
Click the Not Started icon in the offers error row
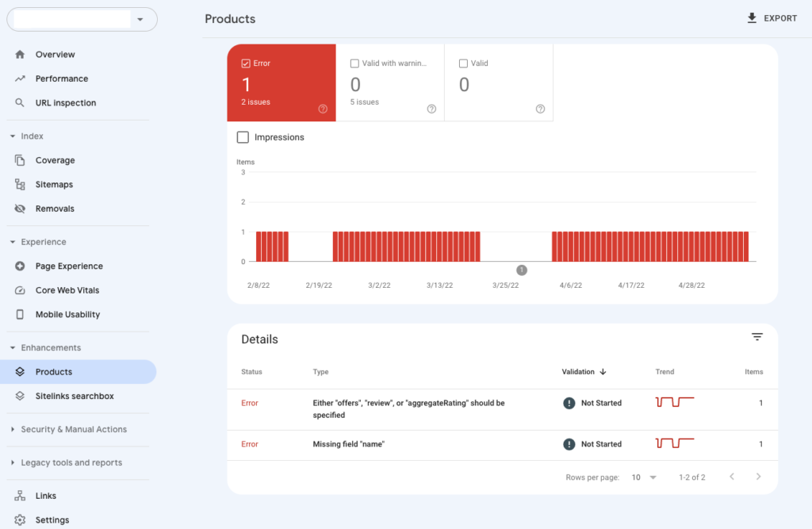(x=569, y=403)
